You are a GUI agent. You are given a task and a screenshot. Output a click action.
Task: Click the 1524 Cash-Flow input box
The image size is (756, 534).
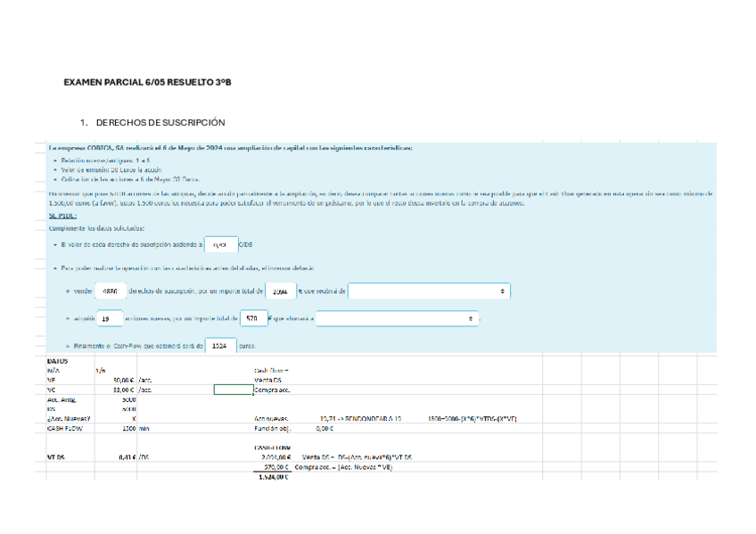click(x=220, y=346)
